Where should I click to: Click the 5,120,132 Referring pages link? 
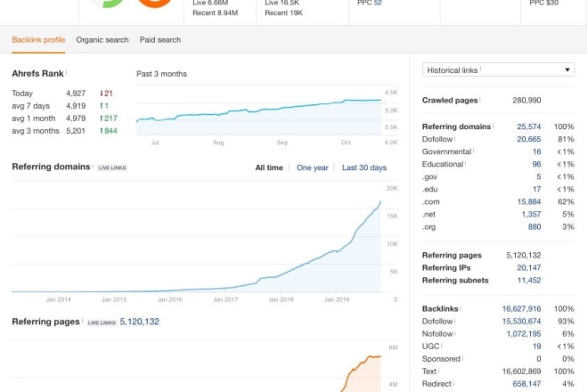point(139,322)
